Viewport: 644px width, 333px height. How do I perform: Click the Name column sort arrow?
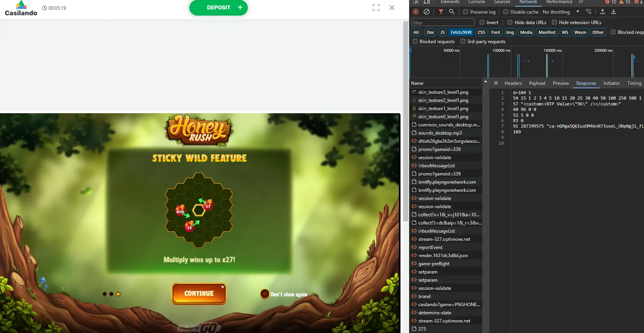tap(485, 82)
